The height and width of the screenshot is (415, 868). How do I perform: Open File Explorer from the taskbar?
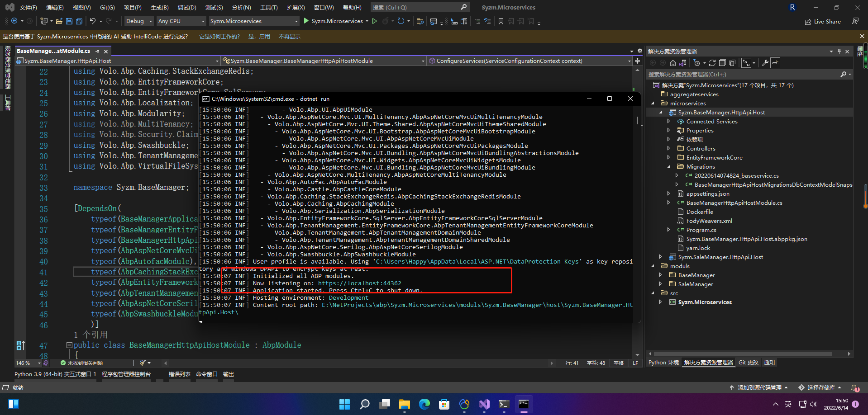[405, 404]
